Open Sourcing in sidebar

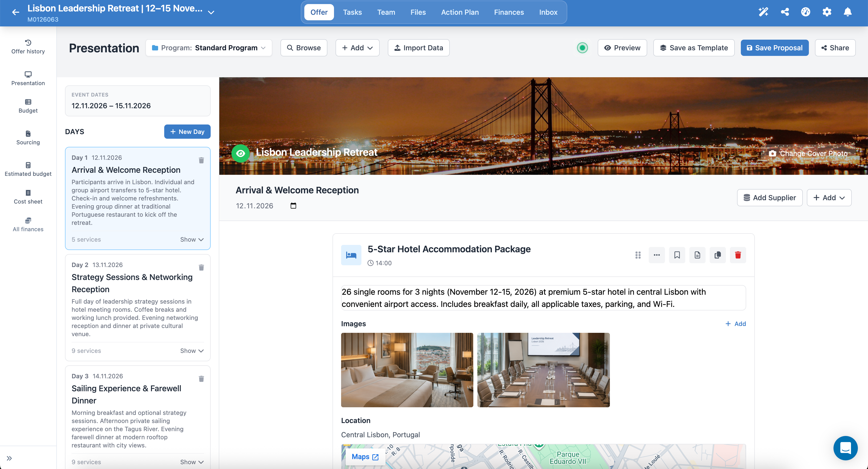(x=28, y=138)
